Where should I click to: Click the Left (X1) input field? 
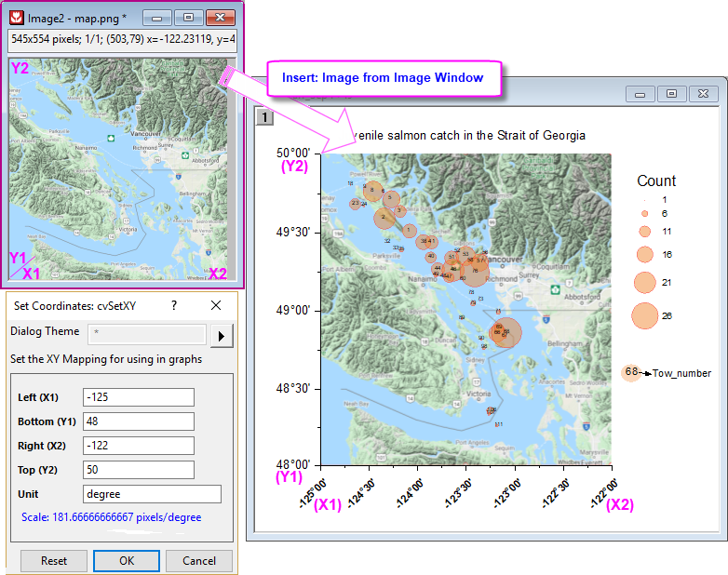tap(138, 397)
